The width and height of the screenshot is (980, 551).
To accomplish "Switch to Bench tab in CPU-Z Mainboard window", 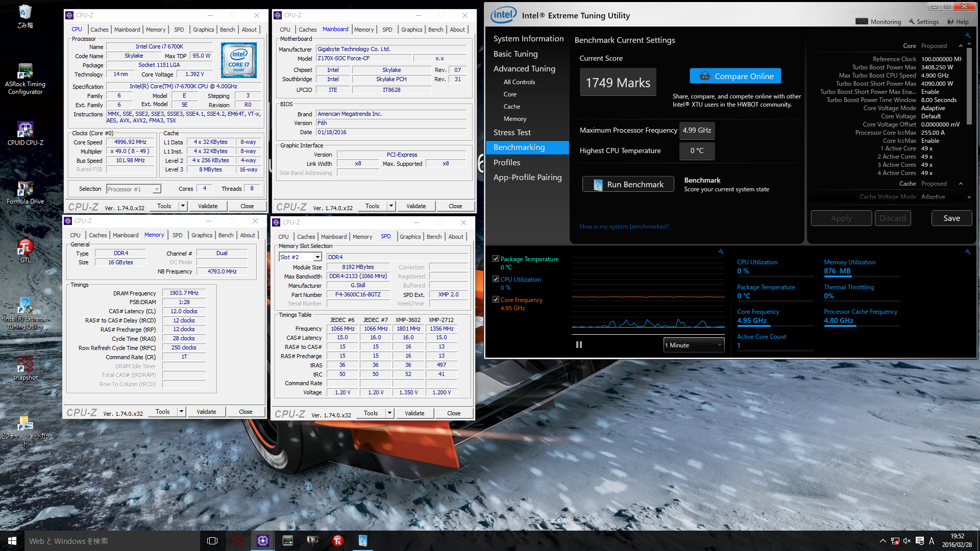I will pyautogui.click(x=435, y=30).
